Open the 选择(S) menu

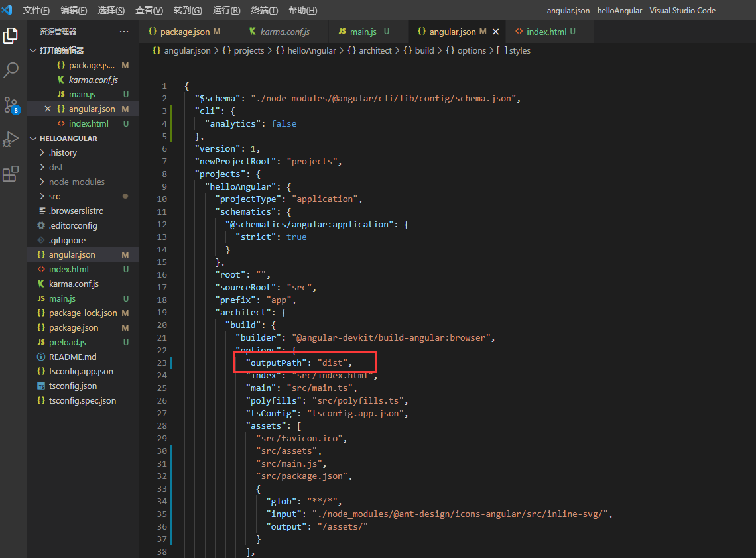(x=111, y=10)
